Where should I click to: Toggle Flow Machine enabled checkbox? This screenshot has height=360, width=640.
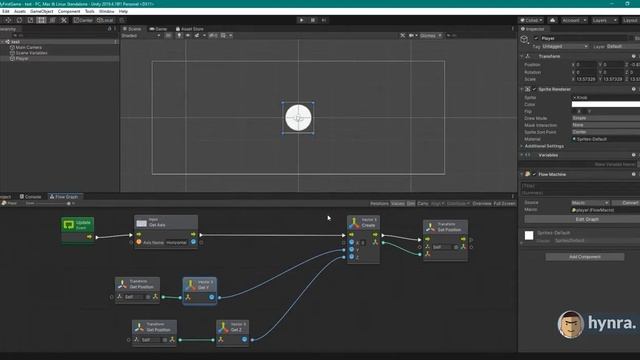click(x=534, y=174)
